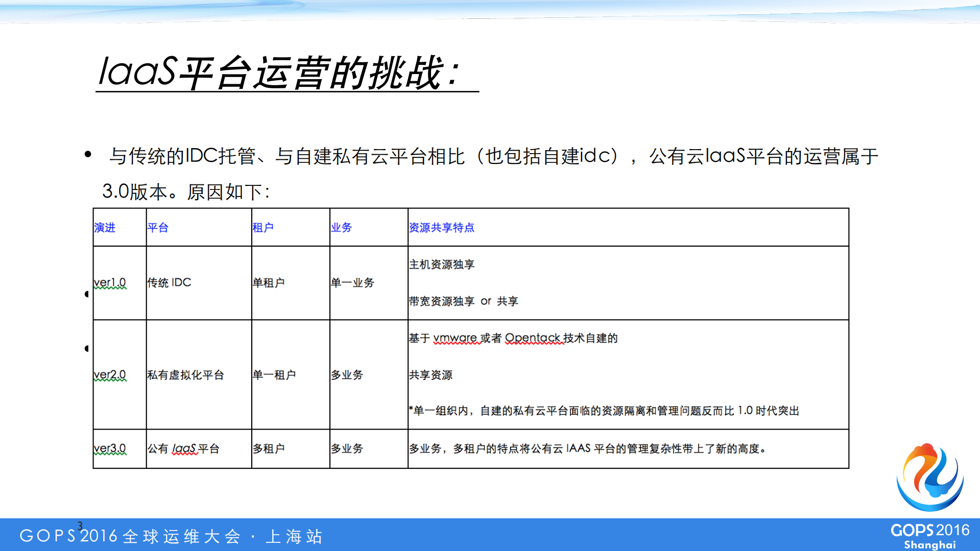Click the bullet marker beside ver2.0 row
The image size is (980, 551).
[x=87, y=348]
